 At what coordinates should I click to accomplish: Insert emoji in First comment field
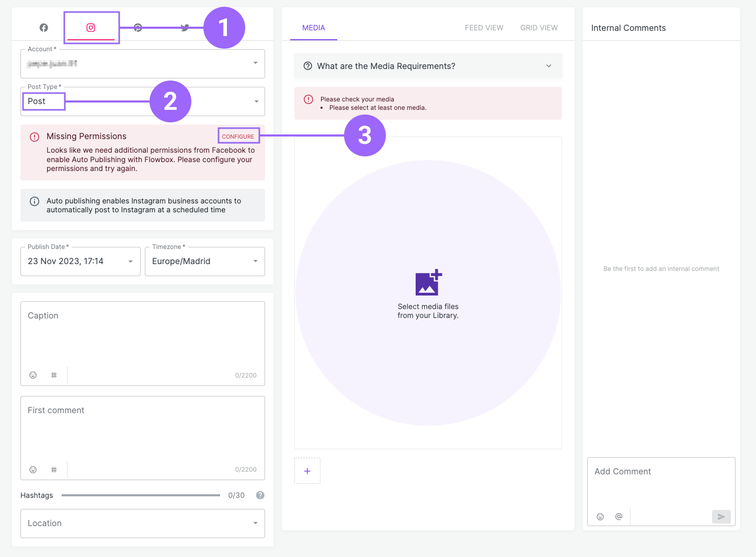[33, 470]
